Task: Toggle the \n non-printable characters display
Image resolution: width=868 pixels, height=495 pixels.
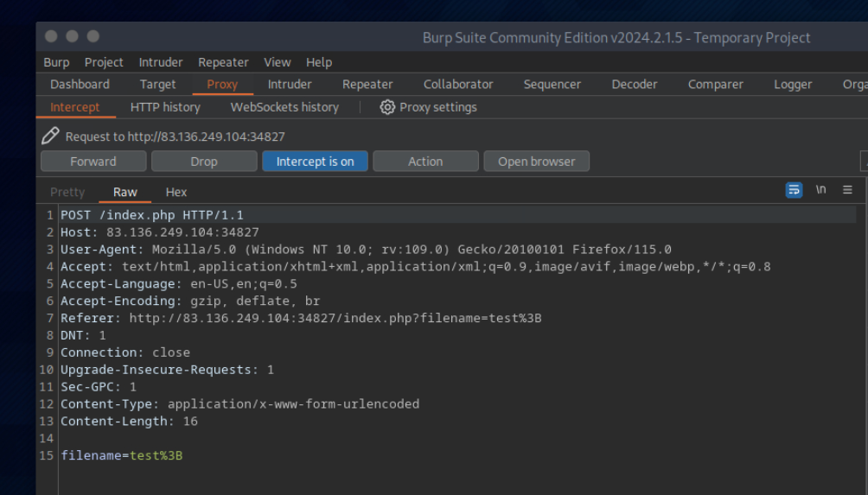Action: tap(820, 190)
